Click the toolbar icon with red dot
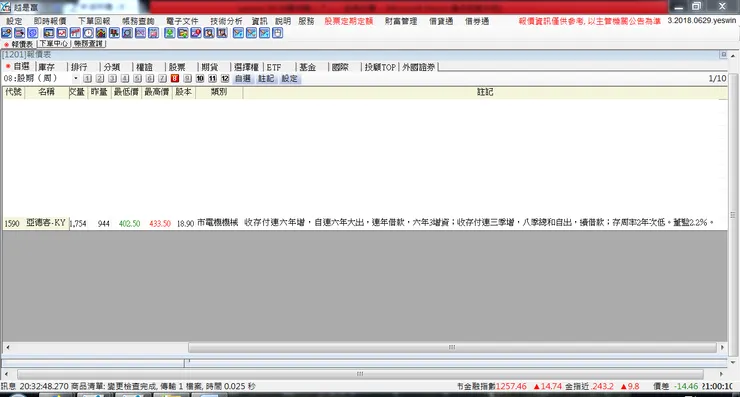The width and height of the screenshot is (740, 397). (196, 33)
